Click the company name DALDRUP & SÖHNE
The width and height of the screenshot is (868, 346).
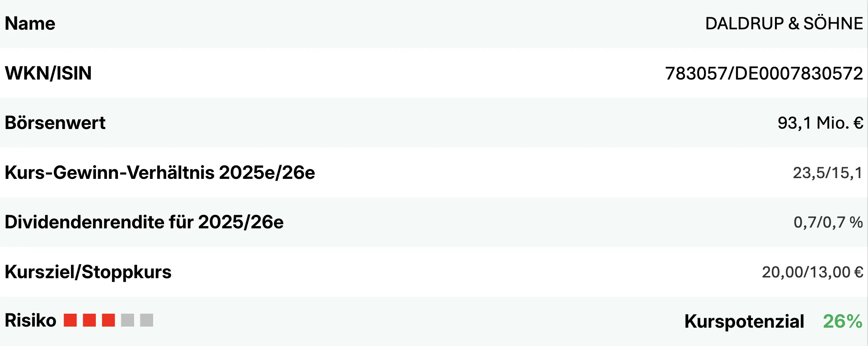coord(784,24)
